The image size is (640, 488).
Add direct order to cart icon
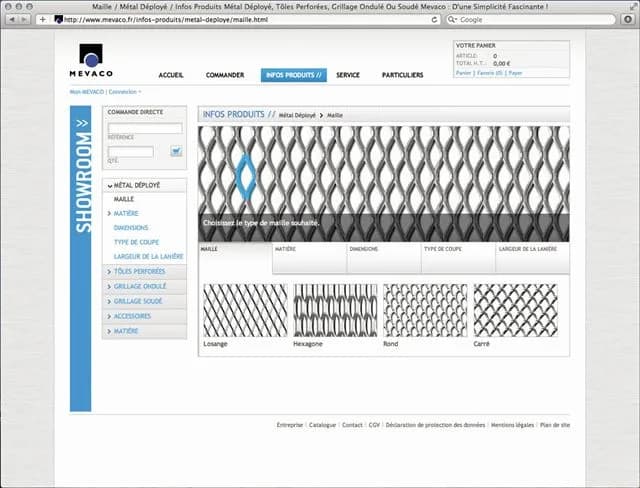[176, 151]
